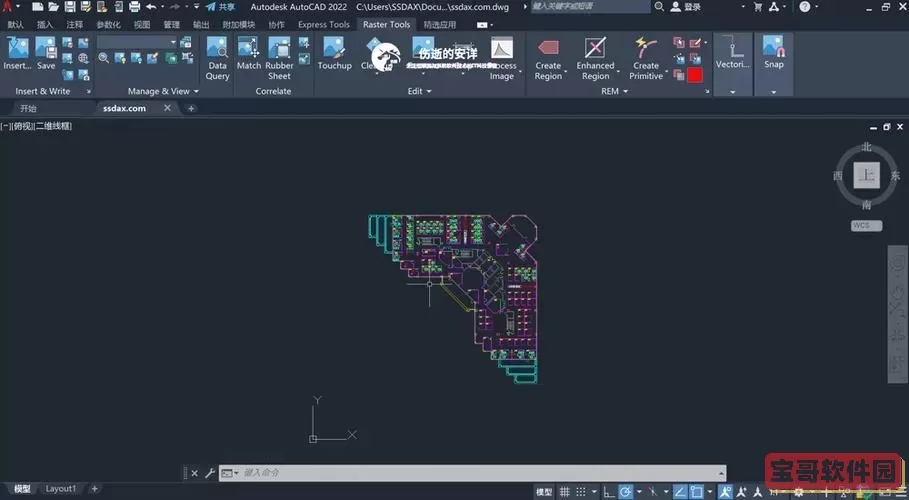Open the 注释 ribbon tab
The height and width of the screenshot is (500, 909).
[74, 24]
